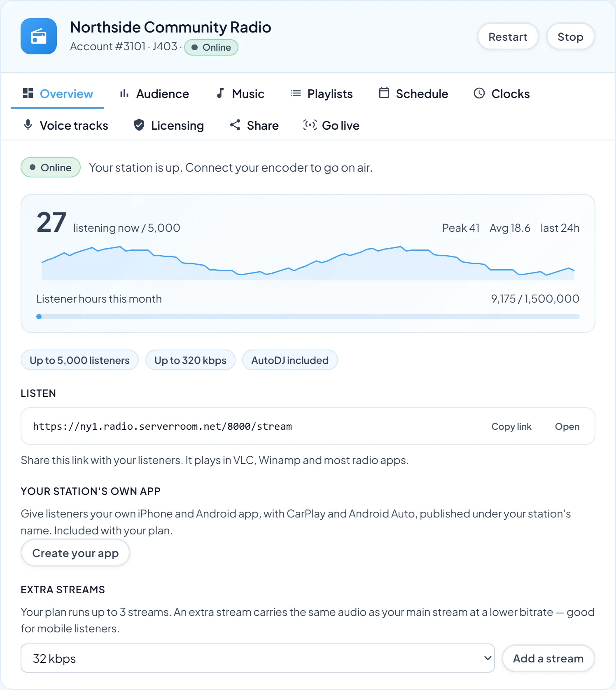Screen dimensions: 616x690
Task: Select the Voice tracks tab
Action: (x=65, y=126)
